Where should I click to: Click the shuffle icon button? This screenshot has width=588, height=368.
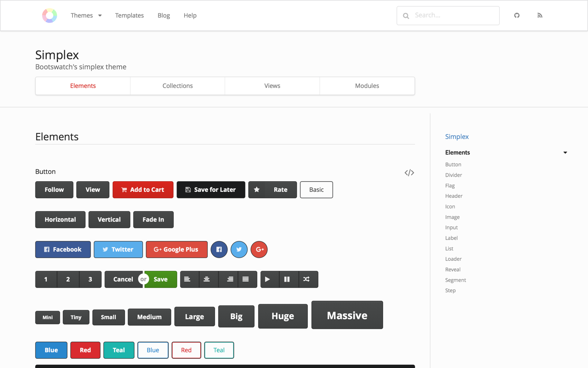tap(306, 279)
